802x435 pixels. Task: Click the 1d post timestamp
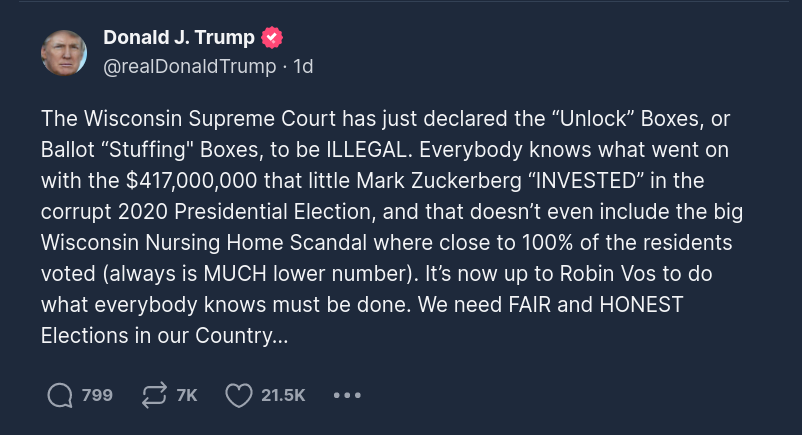(303, 66)
